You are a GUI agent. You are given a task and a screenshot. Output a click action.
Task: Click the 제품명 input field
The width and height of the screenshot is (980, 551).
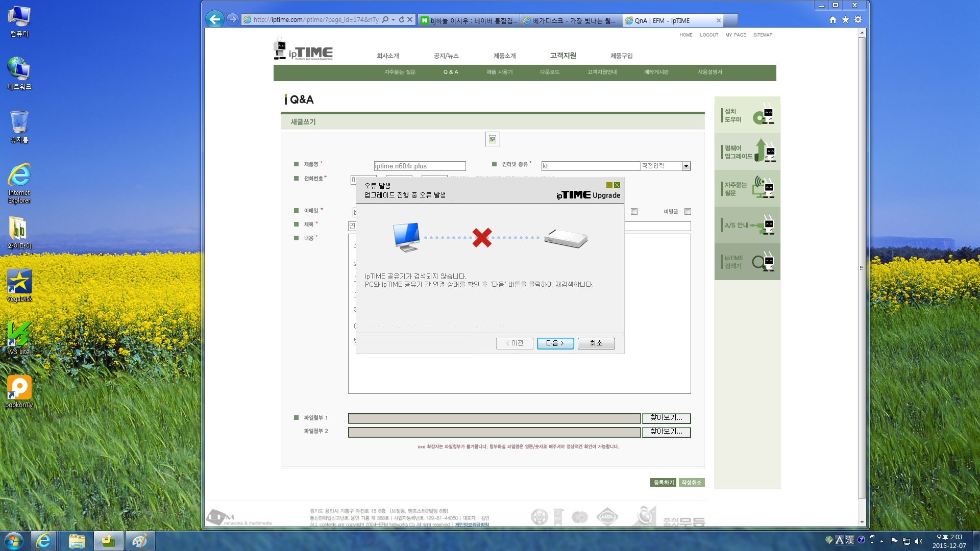pyautogui.click(x=420, y=166)
